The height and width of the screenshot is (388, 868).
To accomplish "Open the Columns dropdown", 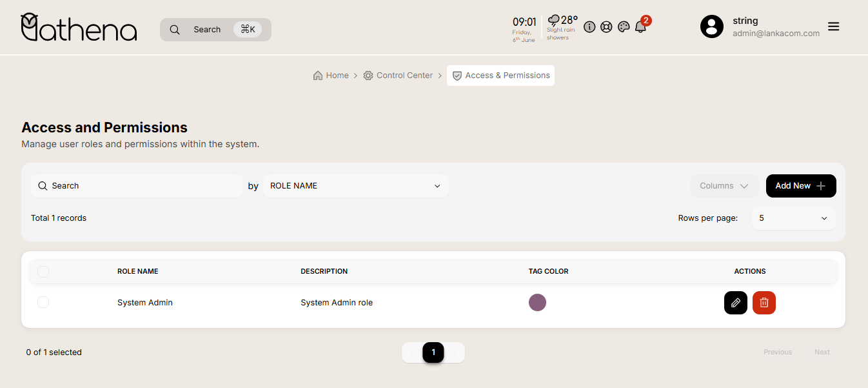I will [x=724, y=186].
